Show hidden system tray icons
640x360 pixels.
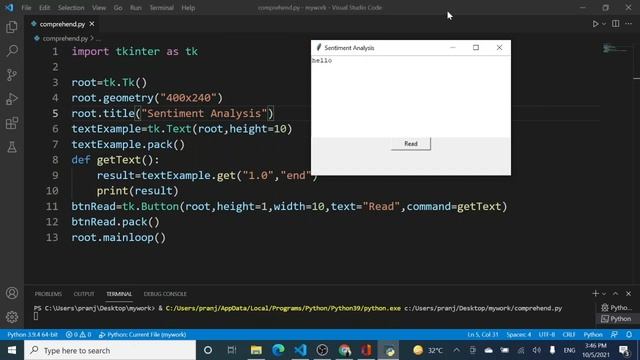(456, 350)
